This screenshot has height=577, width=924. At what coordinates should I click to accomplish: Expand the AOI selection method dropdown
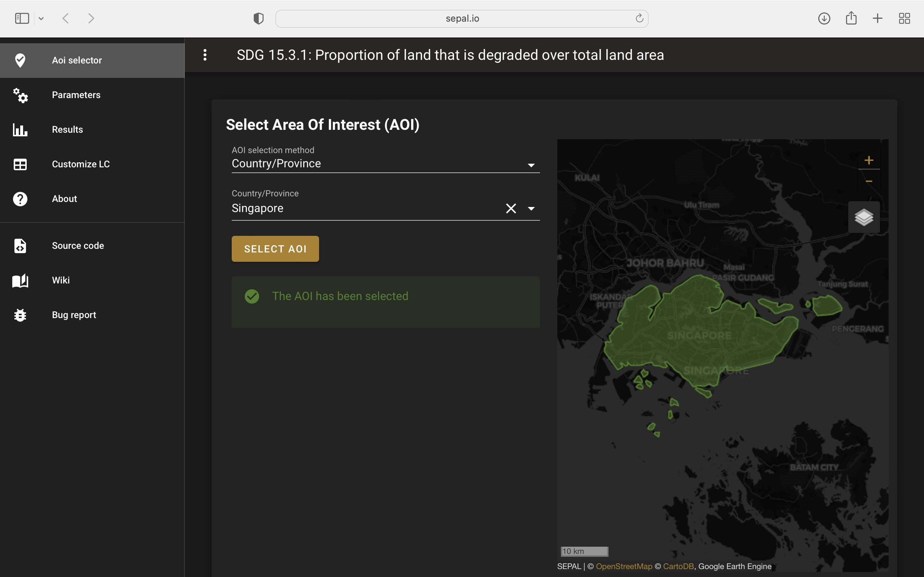[531, 165]
